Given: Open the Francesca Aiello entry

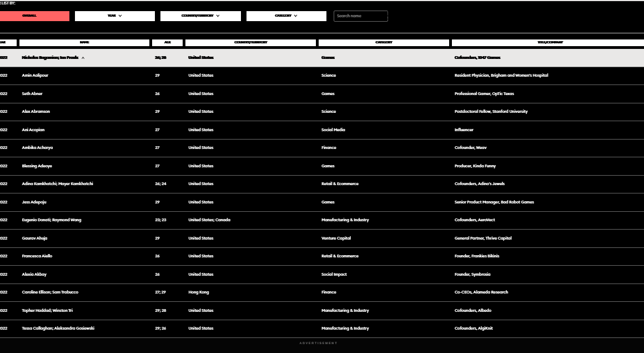Looking at the screenshot, I should coord(37,256).
